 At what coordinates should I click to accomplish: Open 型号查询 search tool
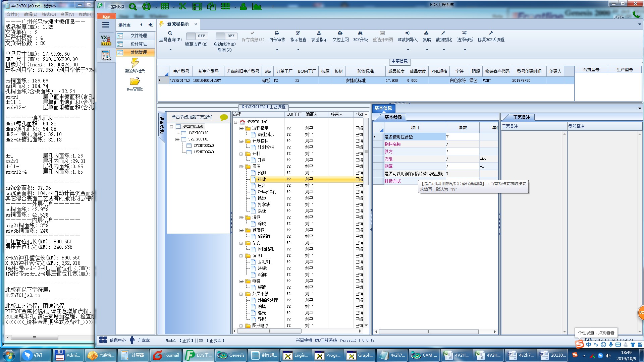pyautogui.click(x=170, y=36)
